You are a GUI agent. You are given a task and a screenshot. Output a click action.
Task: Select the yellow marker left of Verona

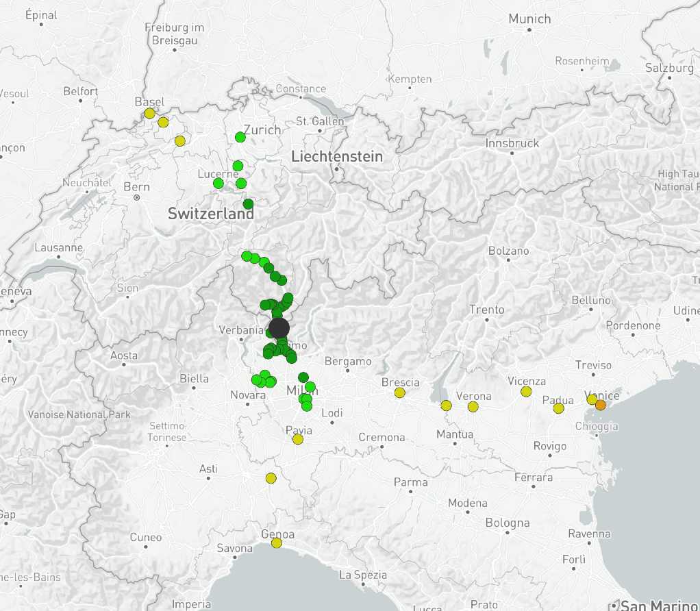445,406
